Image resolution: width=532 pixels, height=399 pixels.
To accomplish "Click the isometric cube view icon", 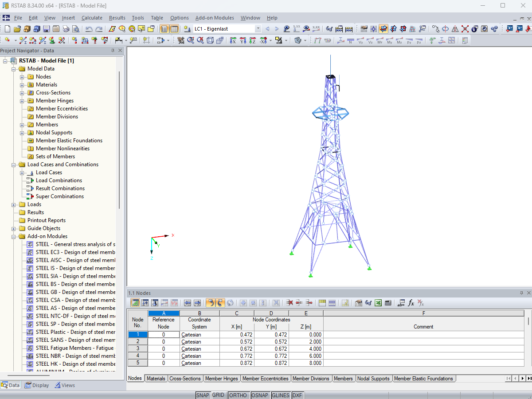I will 210,40.
